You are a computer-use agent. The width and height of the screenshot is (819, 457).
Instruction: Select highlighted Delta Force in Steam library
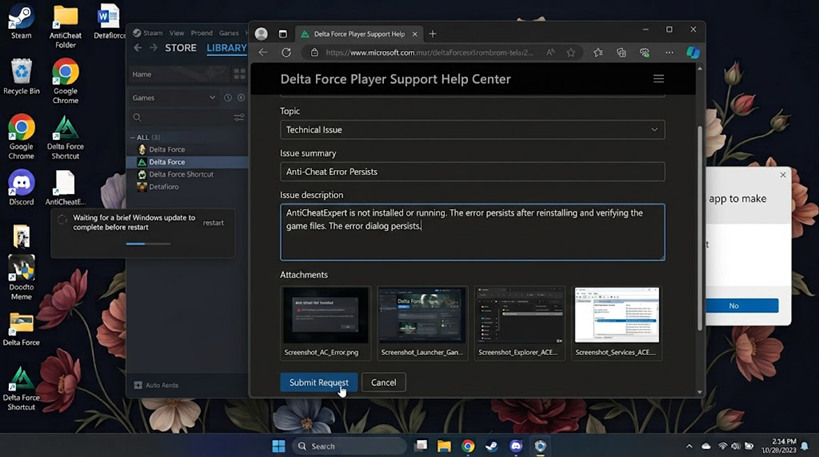point(188,162)
